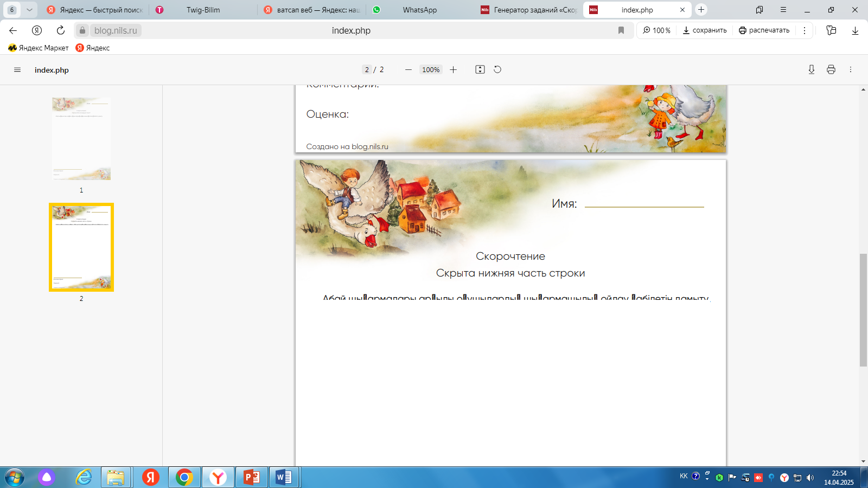Click the current page number field
The height and width of the screenshot is (488, 868).
(x=367, y=69)
